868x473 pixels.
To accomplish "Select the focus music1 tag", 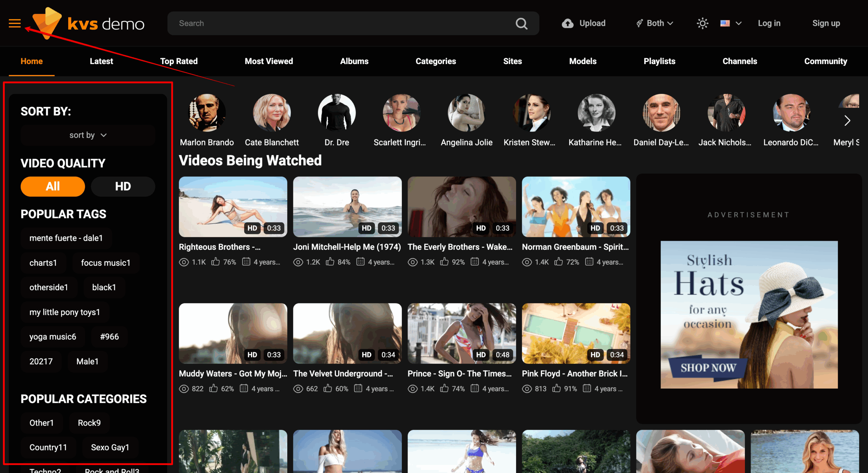I will [105, 263].
